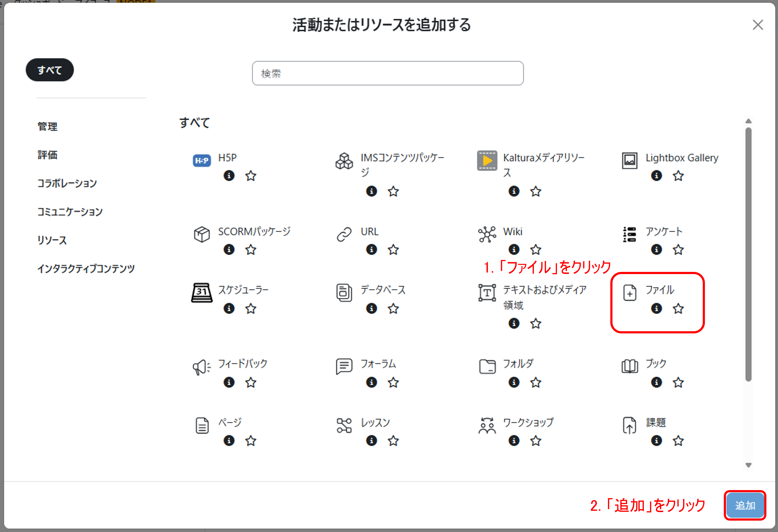The image size is (778, 532).
Task: Show info for Wiki
Action: 514,249
